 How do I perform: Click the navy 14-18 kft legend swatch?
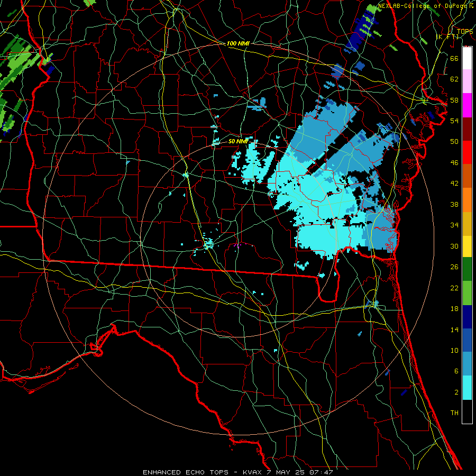pyautogui.click(x=467, y=317)
